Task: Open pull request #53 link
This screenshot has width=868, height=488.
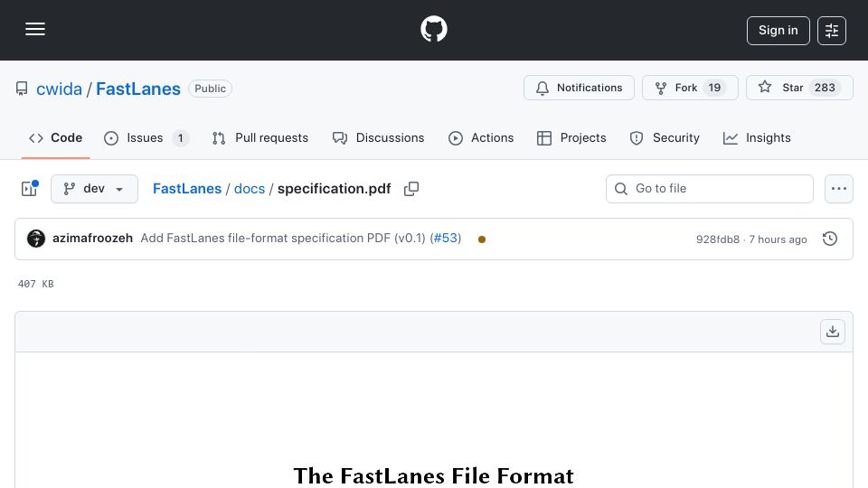Action: (446, 238)
